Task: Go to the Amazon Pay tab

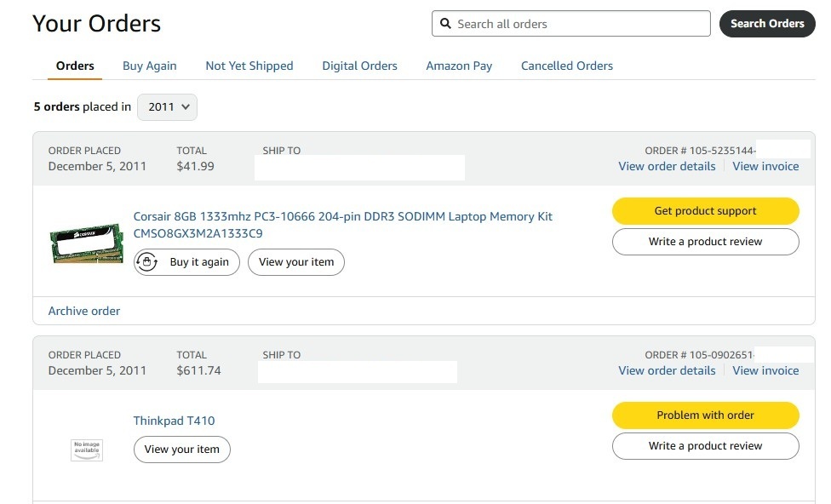Action: 459,66
